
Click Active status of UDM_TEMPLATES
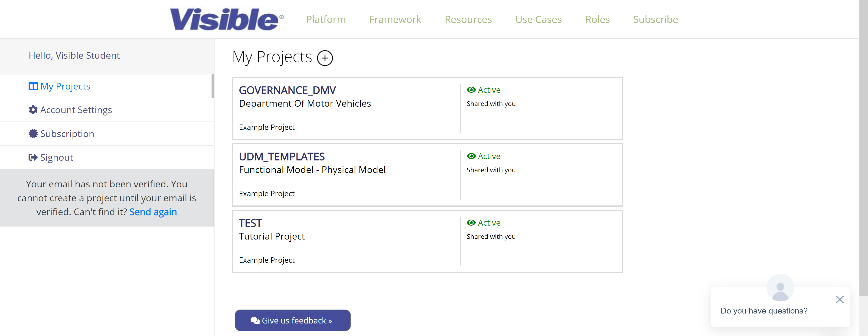coord(489,156)
